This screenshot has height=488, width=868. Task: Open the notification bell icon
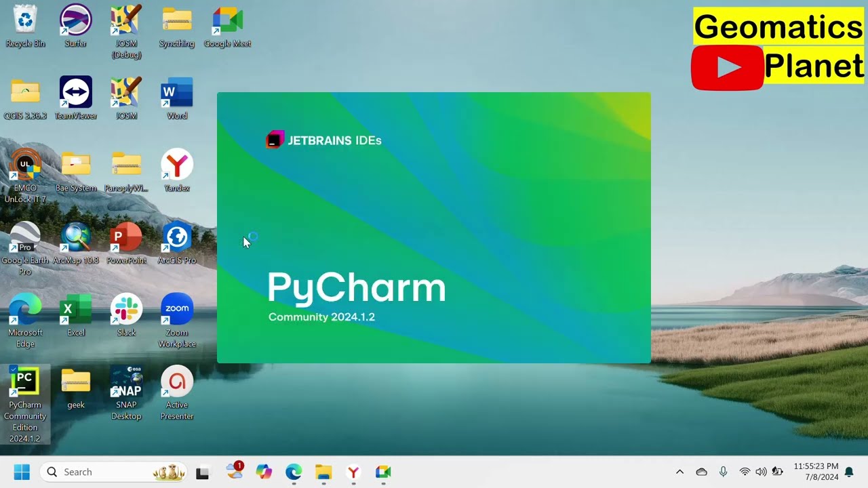849,472
